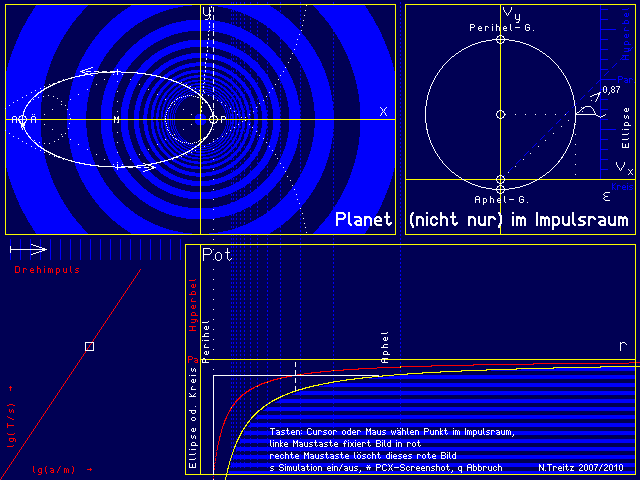This screenshot has width=640, height=480.
Task: Click the 'Hyperbel' label on the eccentricity scale
Action: click(x=627, y=35)
